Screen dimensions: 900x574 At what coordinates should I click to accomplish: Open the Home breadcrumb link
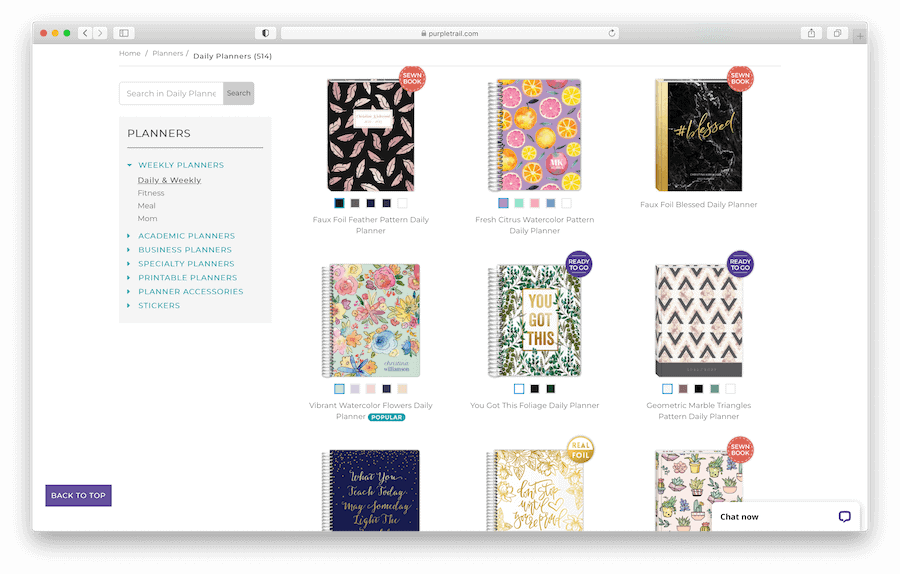pyautogui.click(x=130, y=53)
